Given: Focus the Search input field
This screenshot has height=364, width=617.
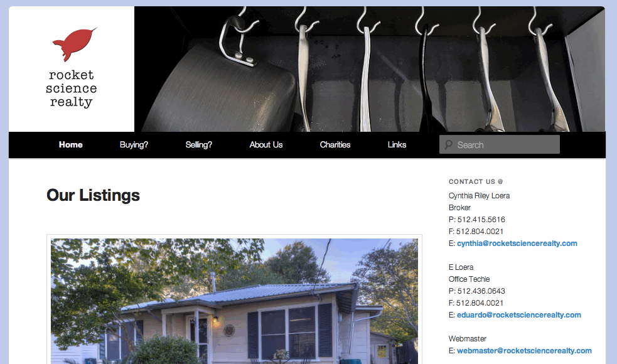Looking at the screenshot, I should coord(500,144).
